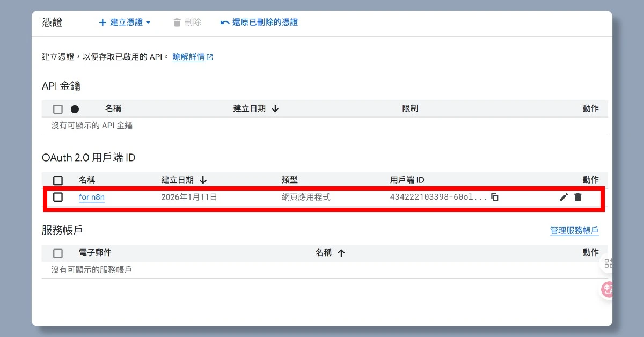
Task: Click the 434222103398-60ol... client ID text
Action: pyautogui.click(x=438, y=197)
